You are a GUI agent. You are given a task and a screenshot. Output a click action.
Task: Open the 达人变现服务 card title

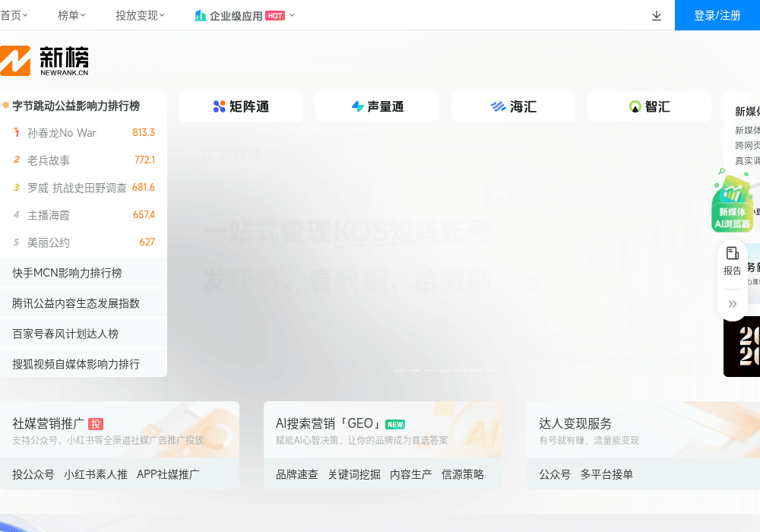575,423
